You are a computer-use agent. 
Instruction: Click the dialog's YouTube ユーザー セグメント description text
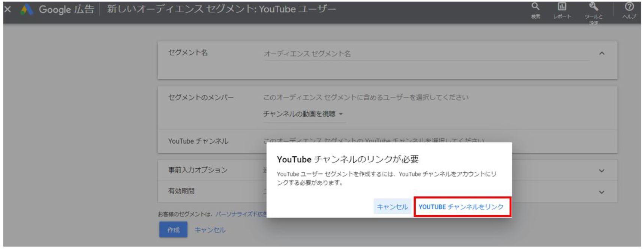386,179
